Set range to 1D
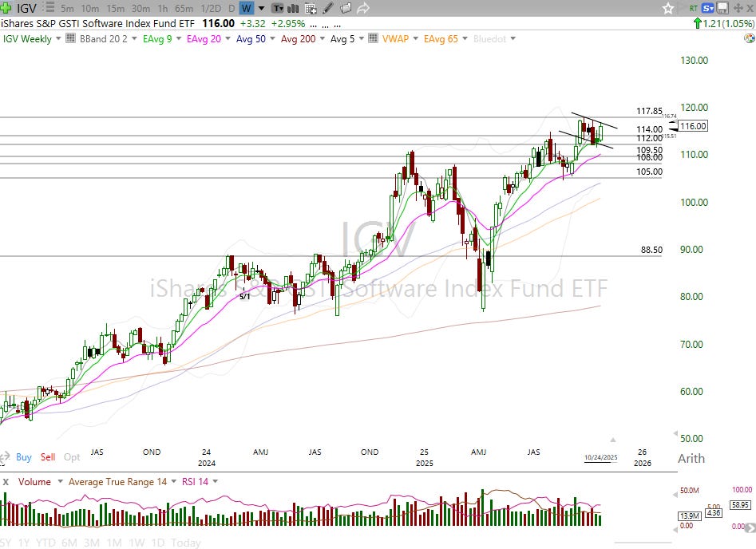This screenshot has width=756, height=549. click(157, 543)
